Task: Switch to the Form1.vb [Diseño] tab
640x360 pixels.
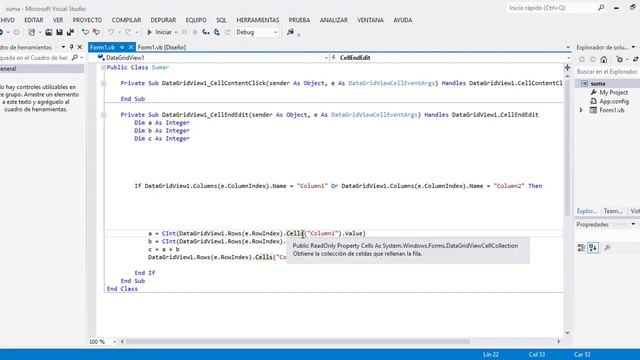Action: [162, 47]
